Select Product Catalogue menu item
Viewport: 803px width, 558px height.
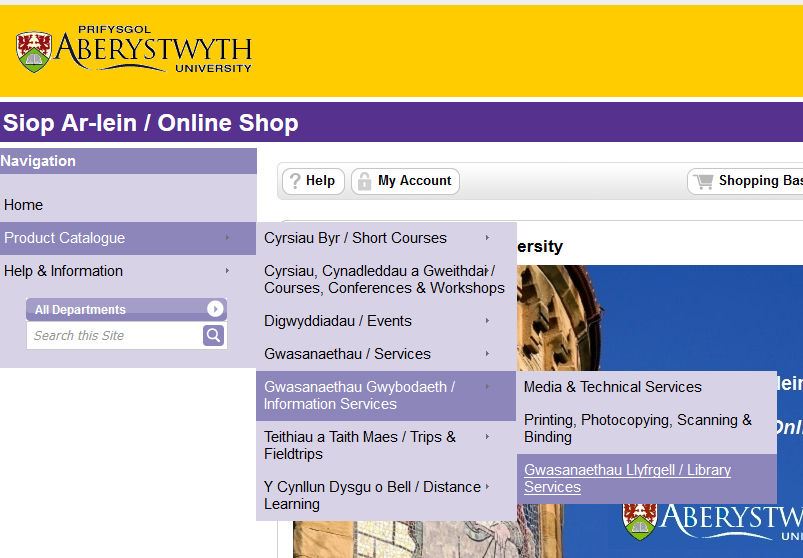128,238
